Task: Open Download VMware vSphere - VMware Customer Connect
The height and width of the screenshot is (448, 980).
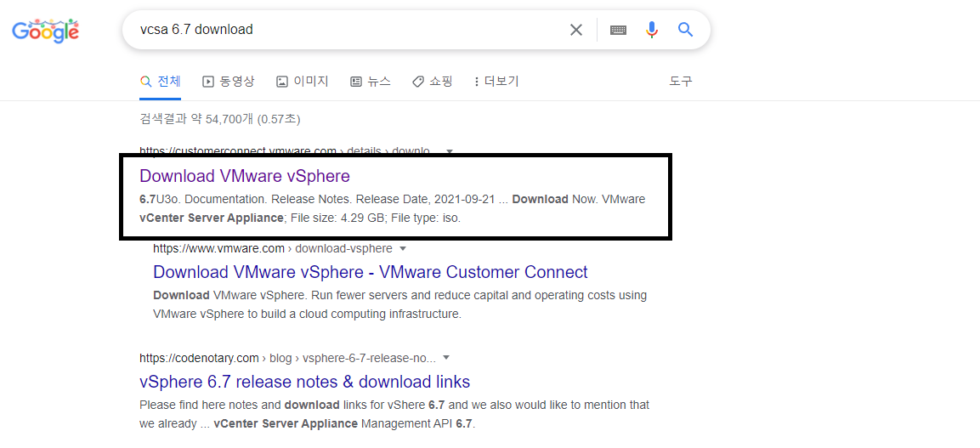Action: point(370,272)
